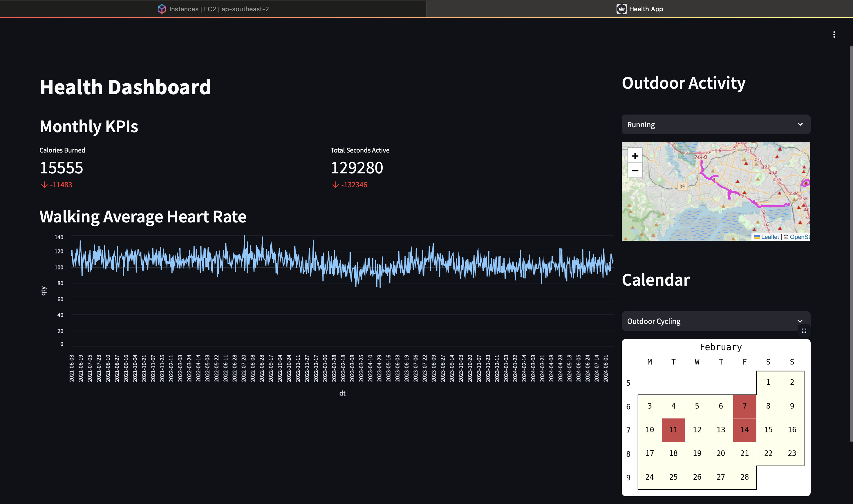Screen dimensions: 853x504
Task: Select highlighted February 11 calendar cell
Action: point(673,430)
